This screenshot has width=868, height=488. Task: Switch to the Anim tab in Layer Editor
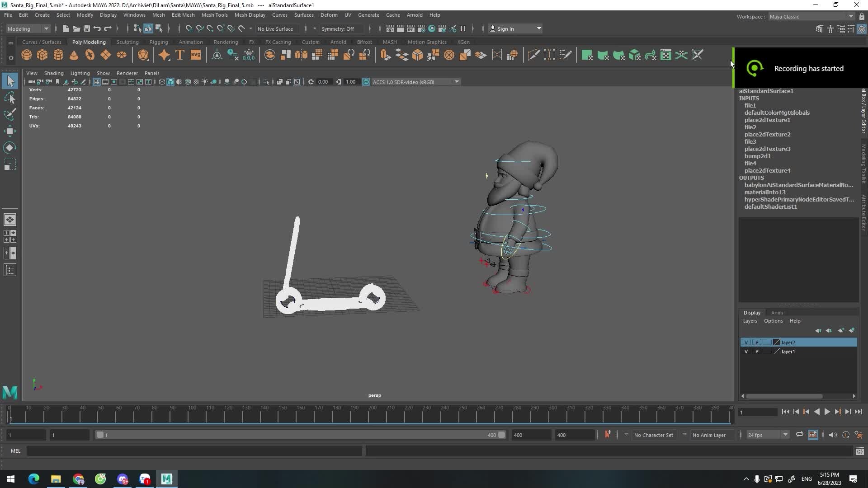point(777,312)
